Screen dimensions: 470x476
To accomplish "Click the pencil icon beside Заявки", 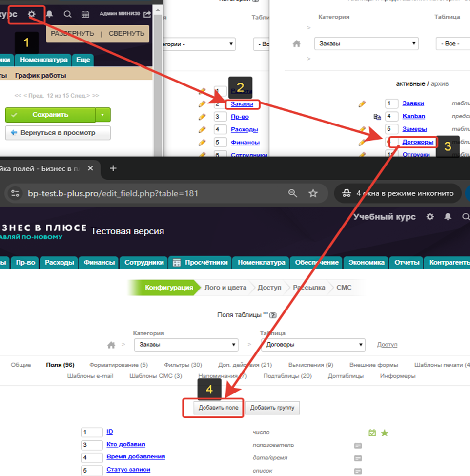I will click(x=362, y=103).
